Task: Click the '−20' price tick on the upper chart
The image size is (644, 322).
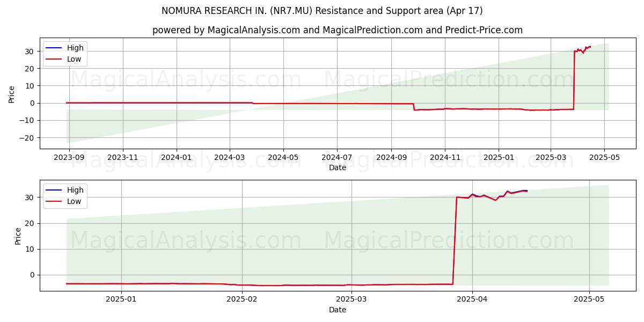Action: point(28,138)
